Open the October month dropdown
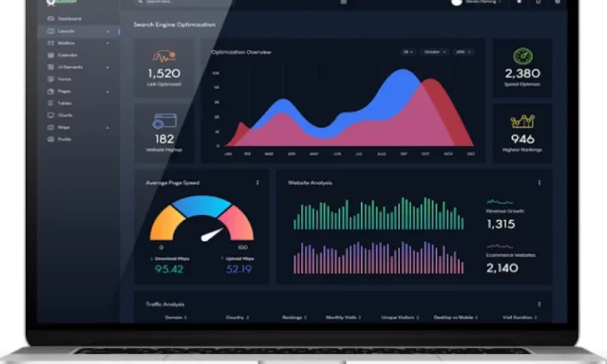 point(435,52)
